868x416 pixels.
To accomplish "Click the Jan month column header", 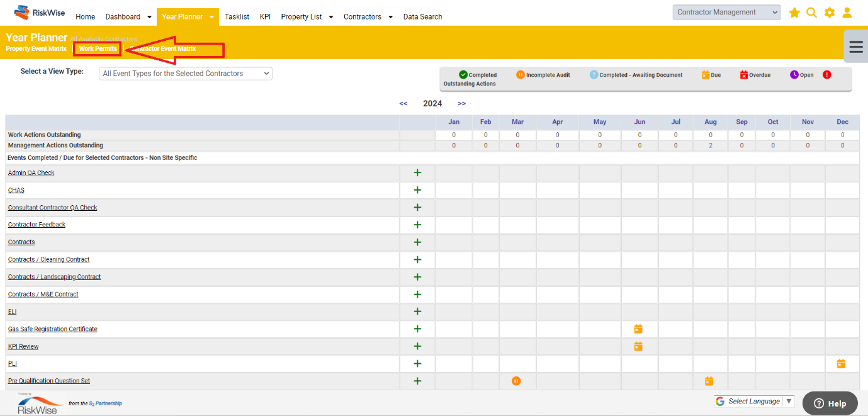I will [x=454, y=122].
